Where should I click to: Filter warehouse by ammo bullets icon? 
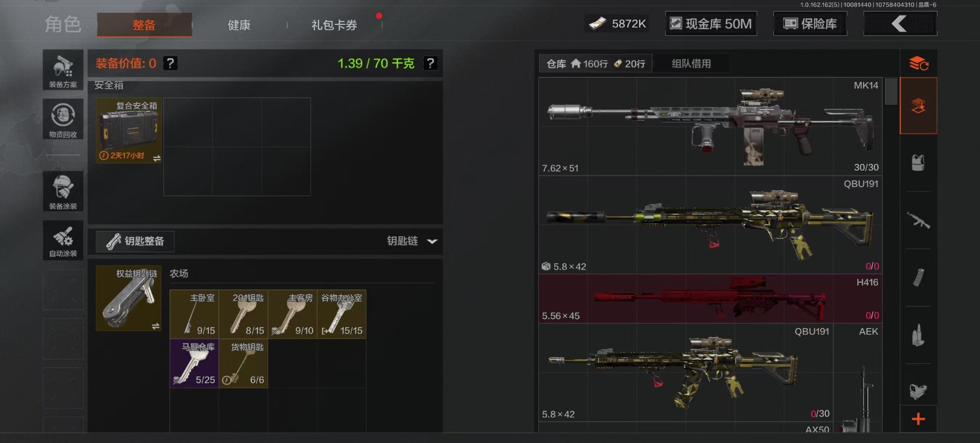click(918, 335)
